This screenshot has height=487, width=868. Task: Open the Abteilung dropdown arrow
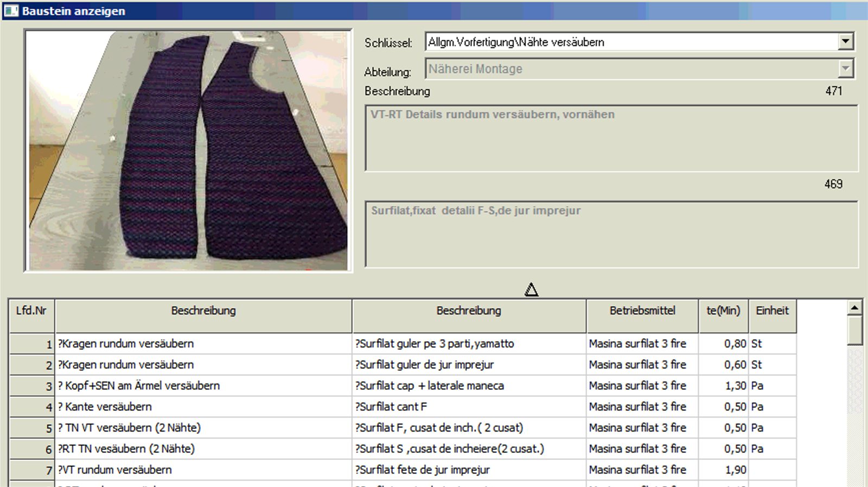coord(845,68)
